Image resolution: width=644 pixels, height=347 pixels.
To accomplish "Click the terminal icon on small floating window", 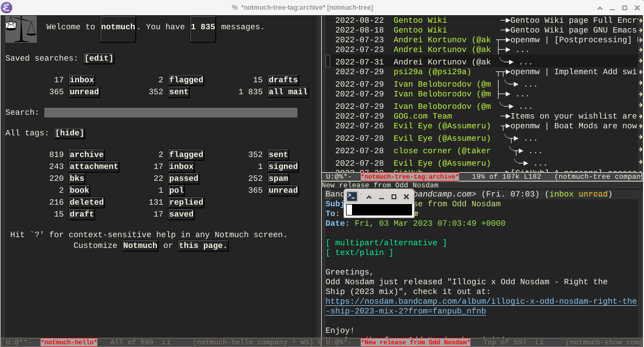I will pos(352,197).
